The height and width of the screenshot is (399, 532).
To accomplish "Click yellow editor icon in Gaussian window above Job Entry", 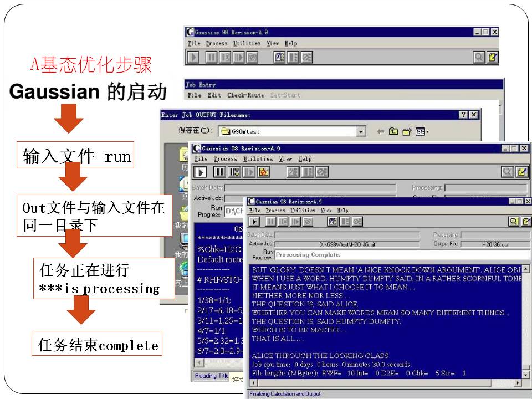I will point(492,57).
